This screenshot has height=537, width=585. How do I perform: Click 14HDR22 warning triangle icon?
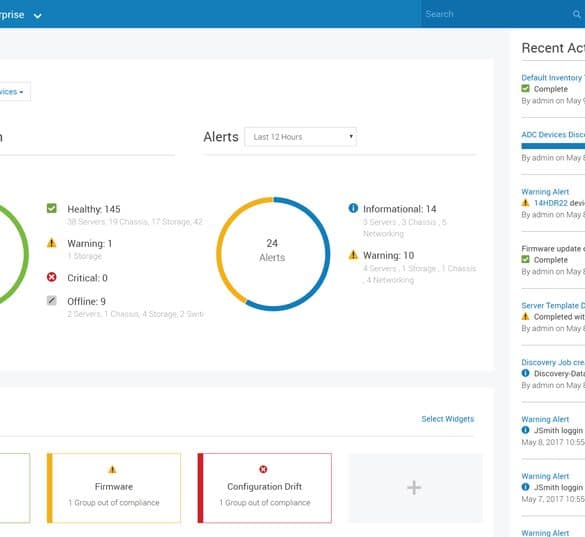[525, 203]
